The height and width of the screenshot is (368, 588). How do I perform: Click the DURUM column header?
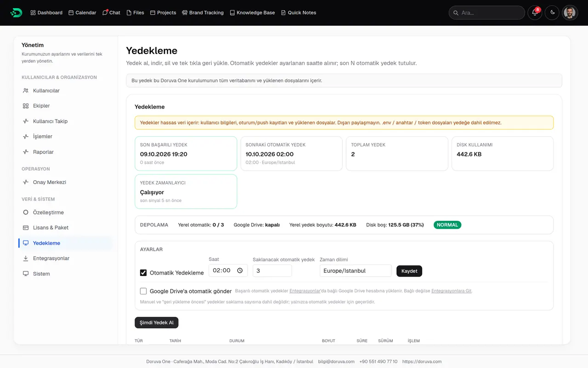click(x=237, y=341)
